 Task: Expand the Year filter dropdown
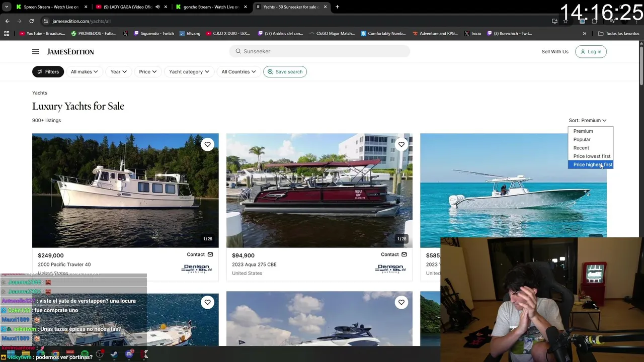(119, 72)
